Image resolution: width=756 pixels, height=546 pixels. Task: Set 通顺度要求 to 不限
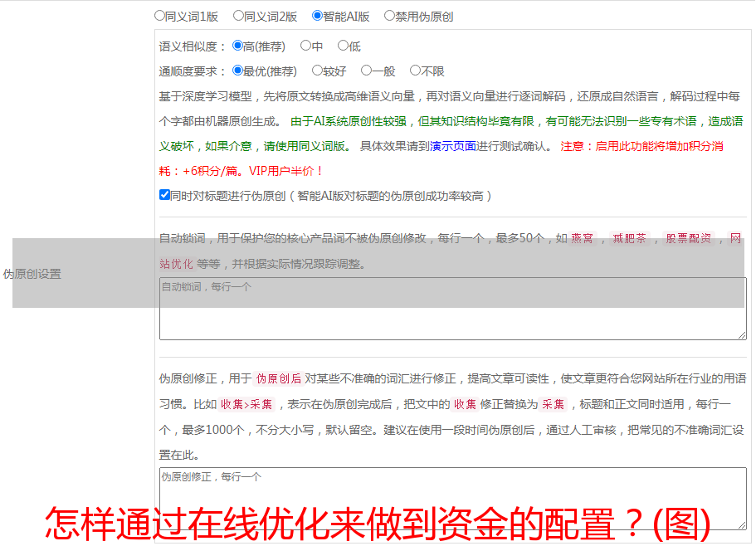pyautogui.click(x=415, y=71)
